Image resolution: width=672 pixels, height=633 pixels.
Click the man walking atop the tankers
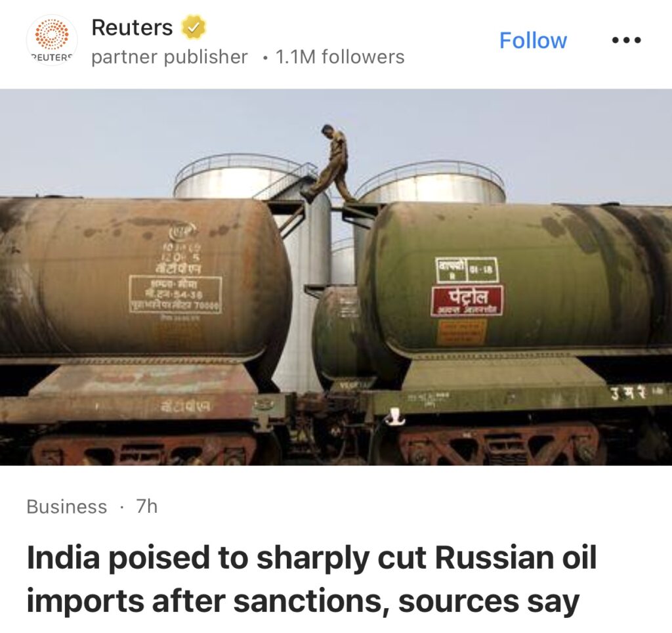329,164
